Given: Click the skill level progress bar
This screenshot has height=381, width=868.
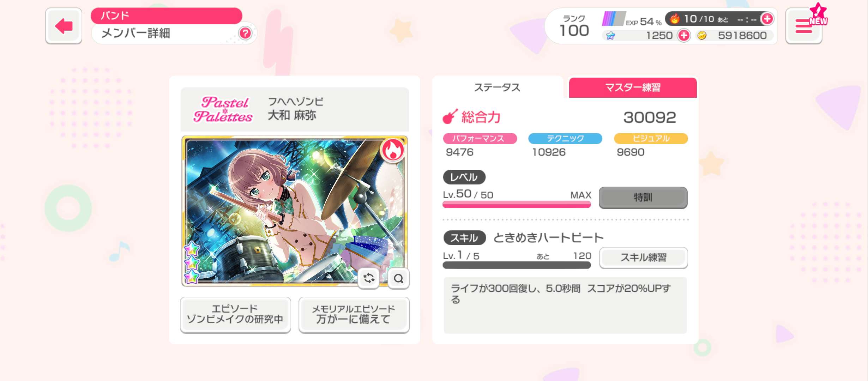Looking at the screenshot, I should click(517, 265).
